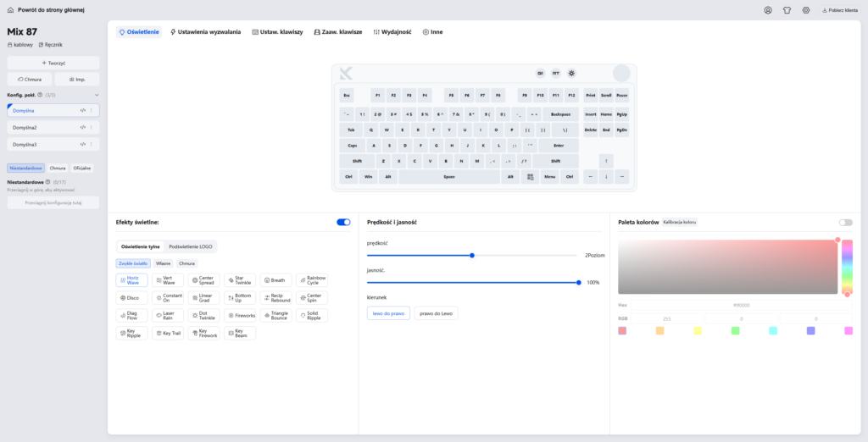This screenshot has width=868, height=442.
Task: Select the Recip Rebound effect
Action: coord(275,297)
